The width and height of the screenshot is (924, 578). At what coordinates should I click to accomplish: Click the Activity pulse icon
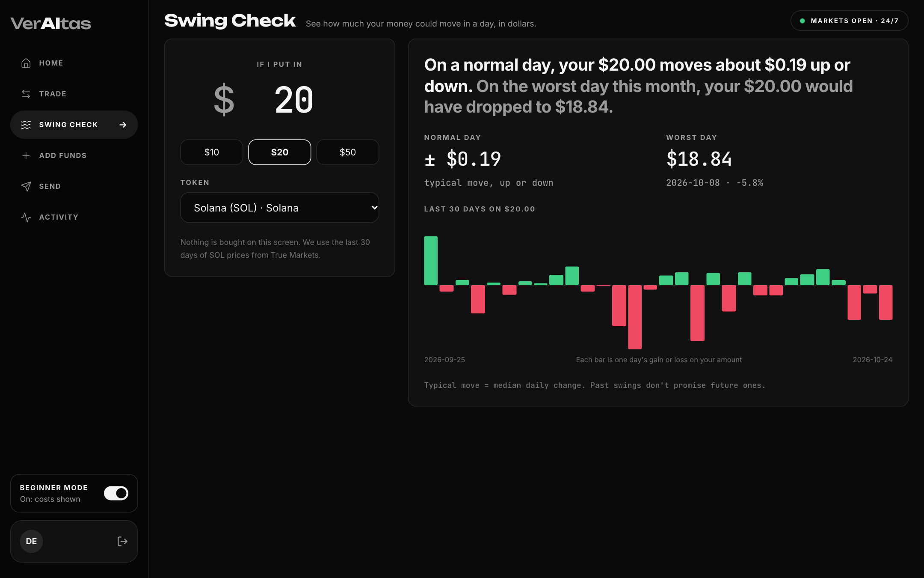[x=26, y=217]
